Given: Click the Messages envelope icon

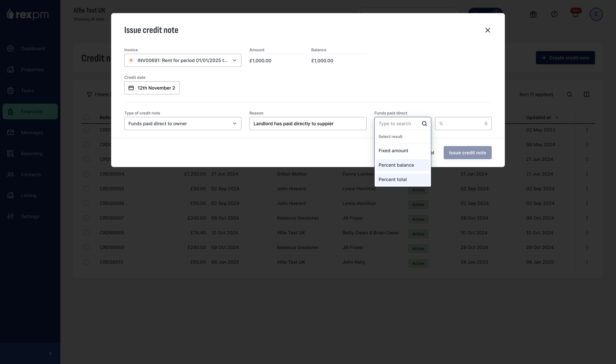Looking at the screenshot, I should click(10, 132).
